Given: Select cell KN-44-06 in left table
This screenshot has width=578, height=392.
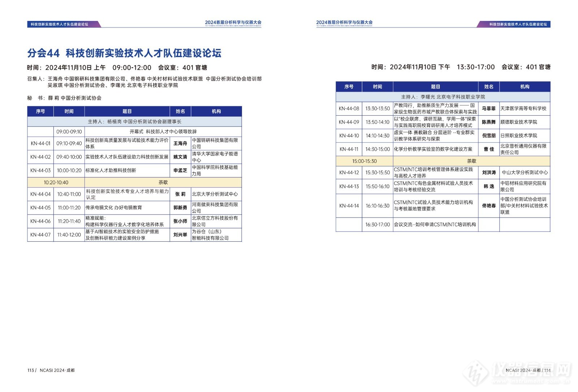Looking at the screenshot, I should point(40,221).
